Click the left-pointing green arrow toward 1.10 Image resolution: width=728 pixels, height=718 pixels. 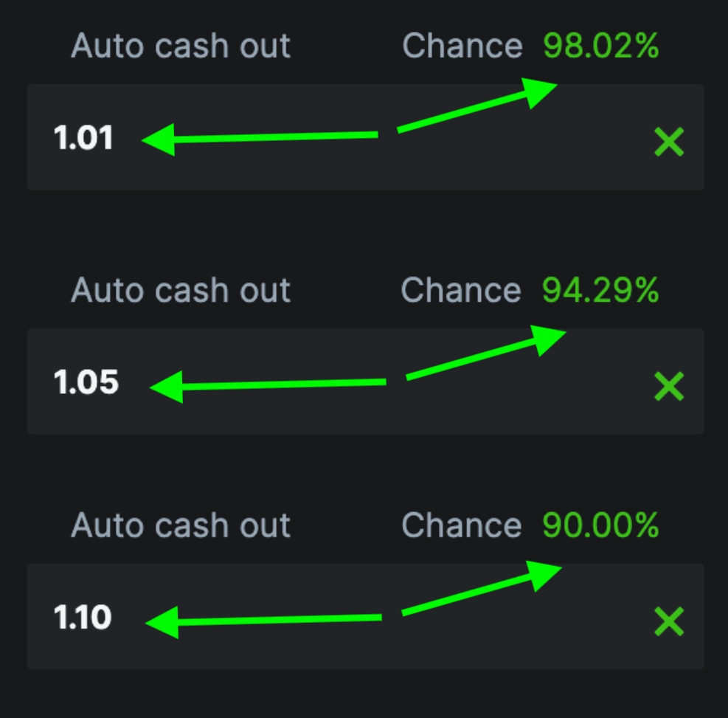click(x=263, y=620)
